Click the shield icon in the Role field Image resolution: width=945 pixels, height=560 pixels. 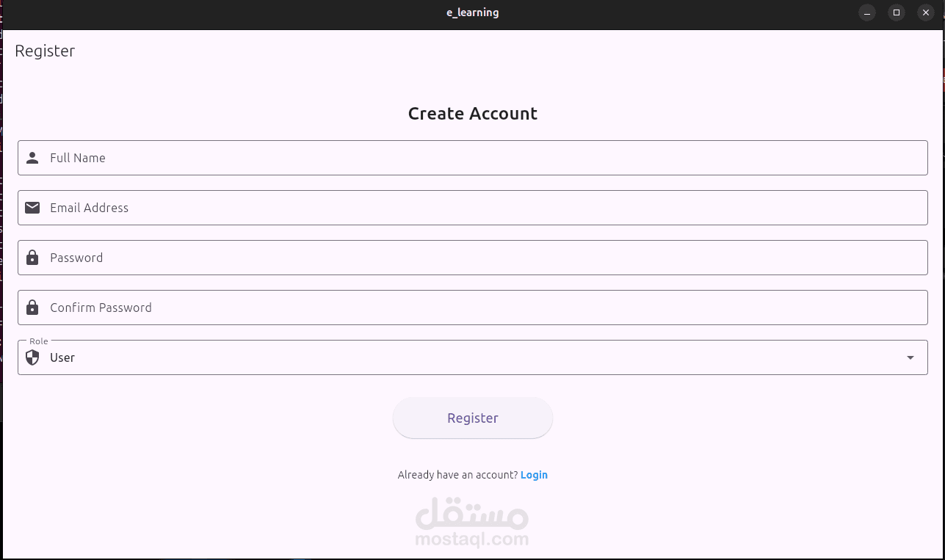tap(32, 357)
